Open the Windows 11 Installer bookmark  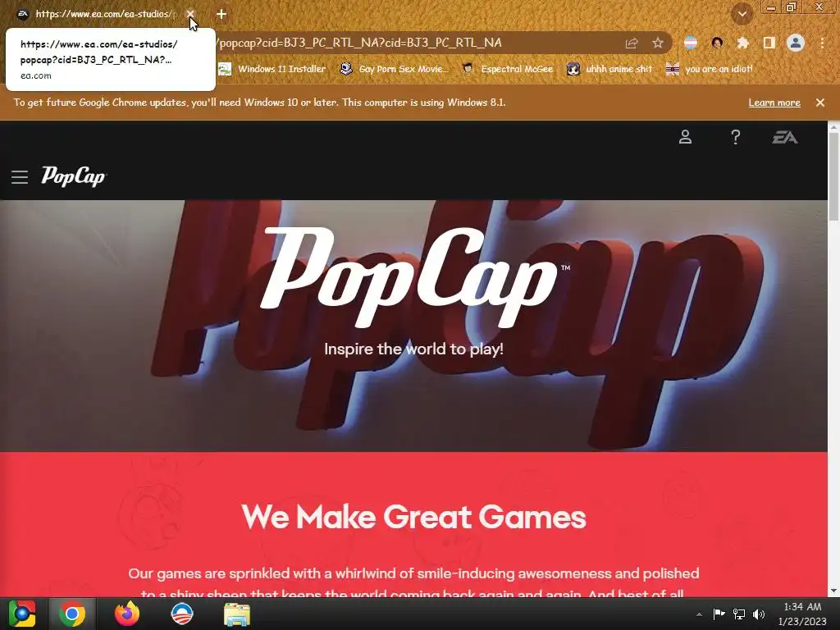[272, 69]
